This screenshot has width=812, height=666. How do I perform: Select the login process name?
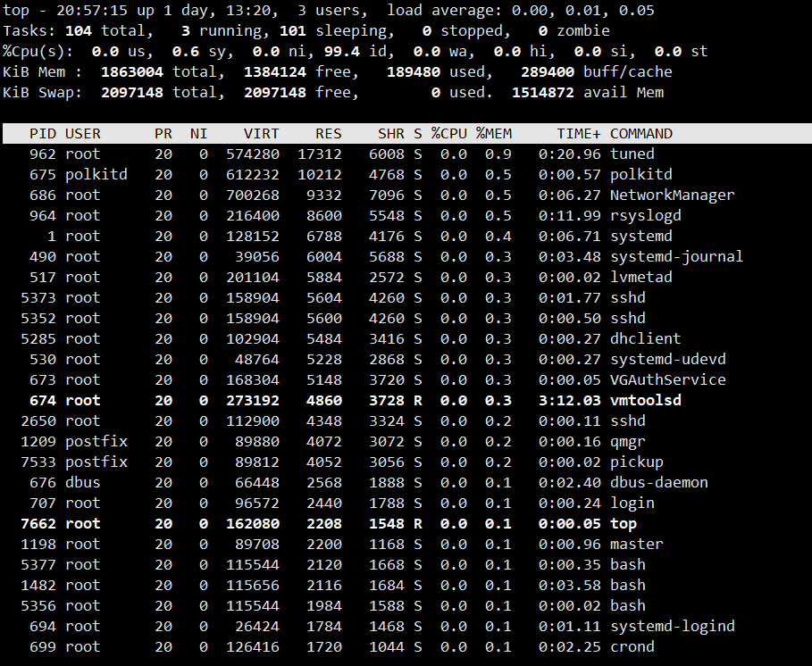[x=632, y=504]
